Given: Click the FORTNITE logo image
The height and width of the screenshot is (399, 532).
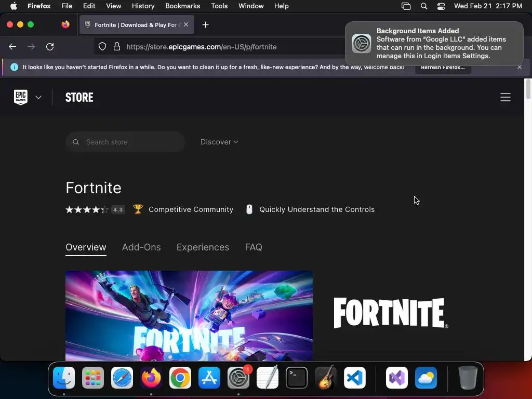Looking at the screenshot, I should click(391, 313).
